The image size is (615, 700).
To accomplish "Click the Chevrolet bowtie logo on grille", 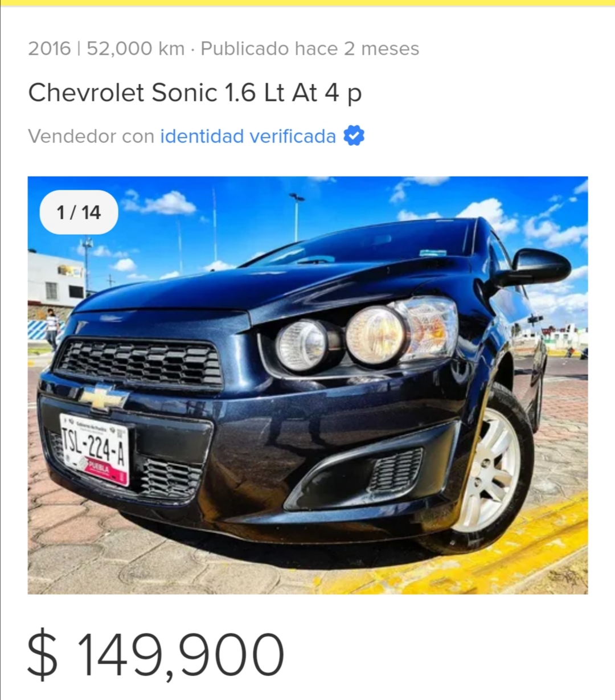I will coord(103,396).
